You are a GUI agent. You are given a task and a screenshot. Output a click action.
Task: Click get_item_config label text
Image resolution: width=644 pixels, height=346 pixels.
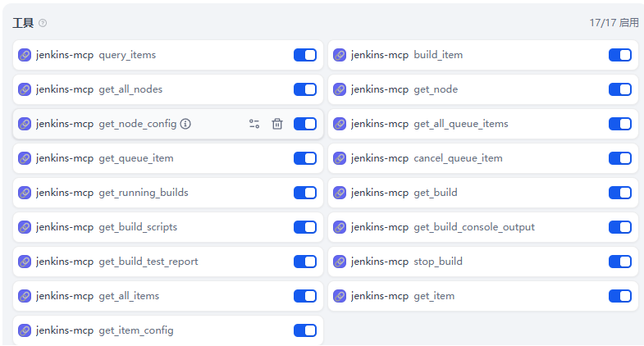[136, 330]
